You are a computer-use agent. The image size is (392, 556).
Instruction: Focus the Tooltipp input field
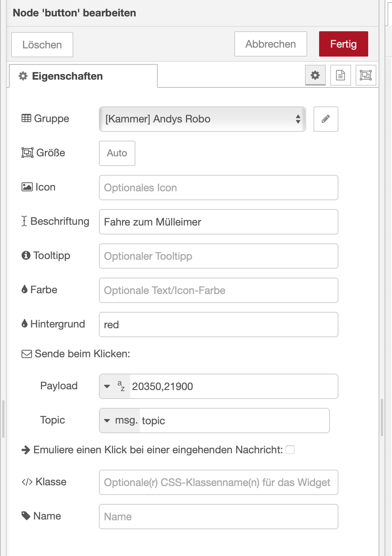tap(218, 256)
